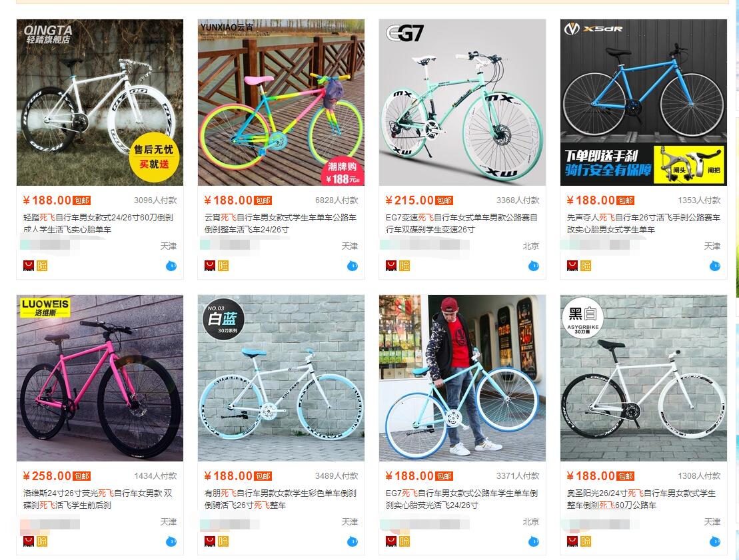The width and height of the screenshot is (739, 560).
Task: Open seller chat for the XSDR blue bike
Action: point(715,266)
